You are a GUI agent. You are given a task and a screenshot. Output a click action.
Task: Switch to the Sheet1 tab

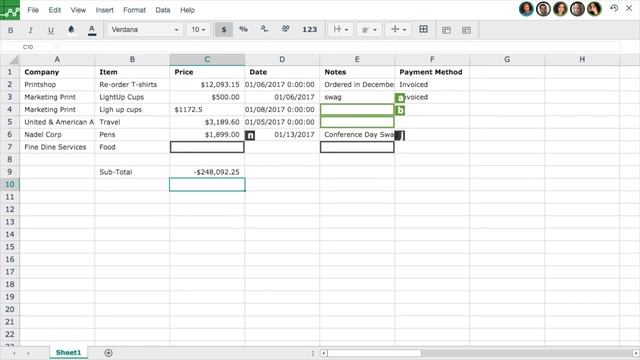click(68, 352)
